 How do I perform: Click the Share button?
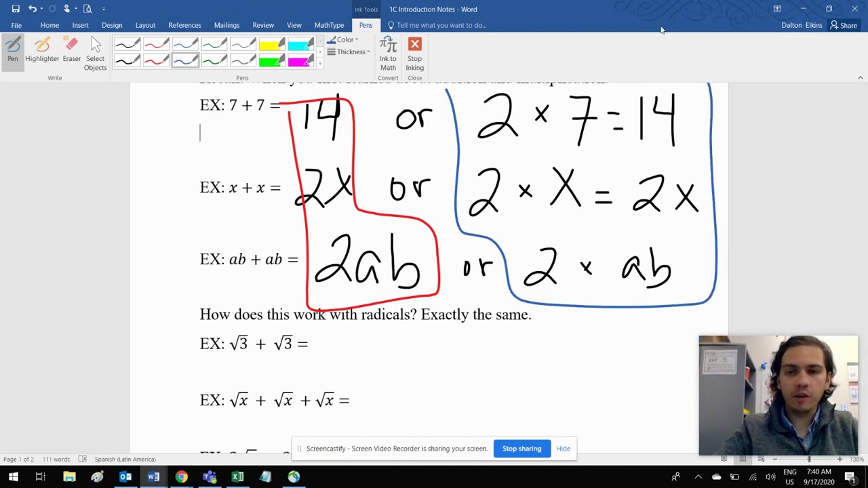[844, 25]
